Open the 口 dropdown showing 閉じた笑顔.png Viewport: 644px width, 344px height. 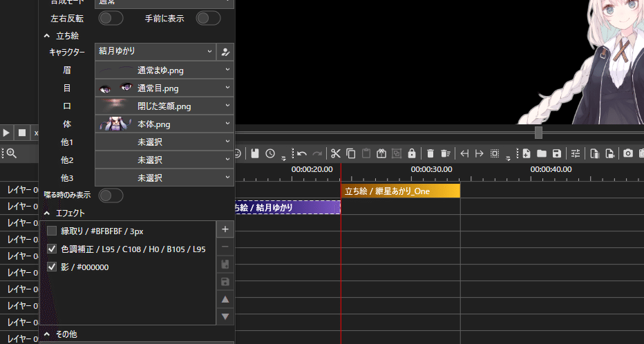[x=164, y=106]
